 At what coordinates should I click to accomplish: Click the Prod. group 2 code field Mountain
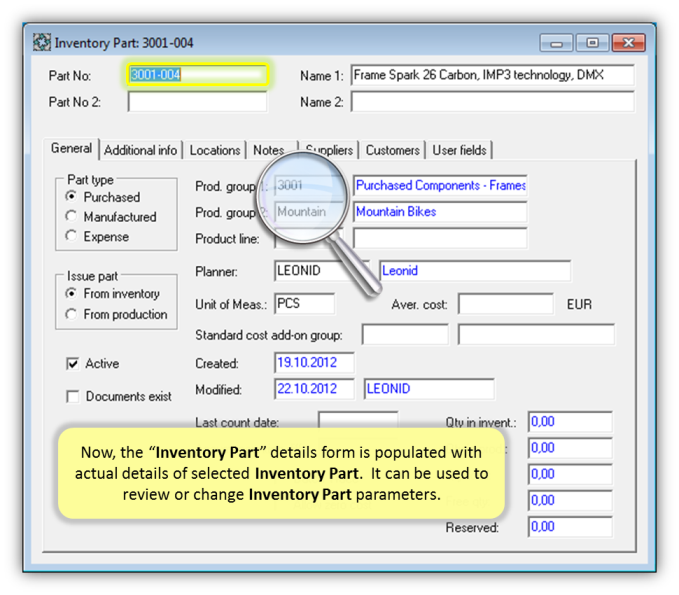point(309,212)
